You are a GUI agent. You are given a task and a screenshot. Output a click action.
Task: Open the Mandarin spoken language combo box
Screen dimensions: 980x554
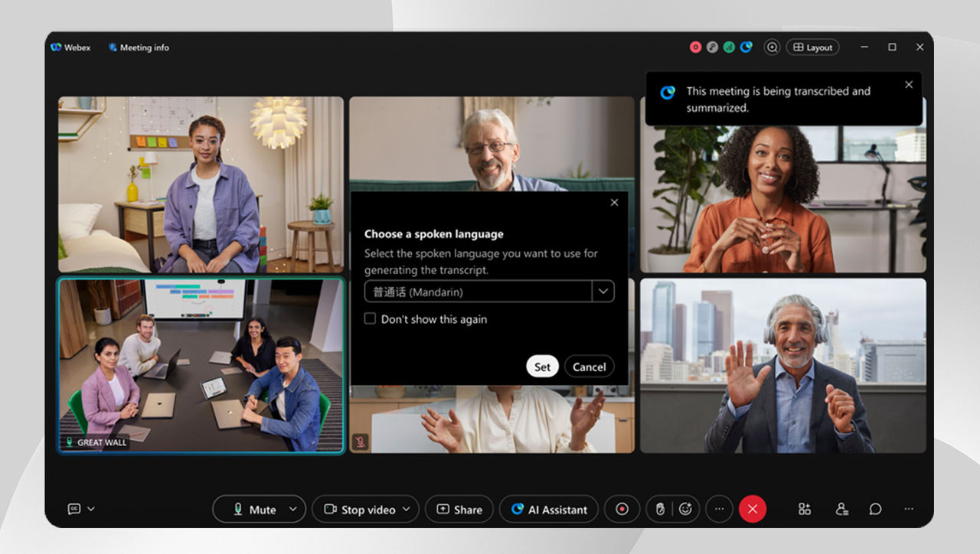[489, 292]
